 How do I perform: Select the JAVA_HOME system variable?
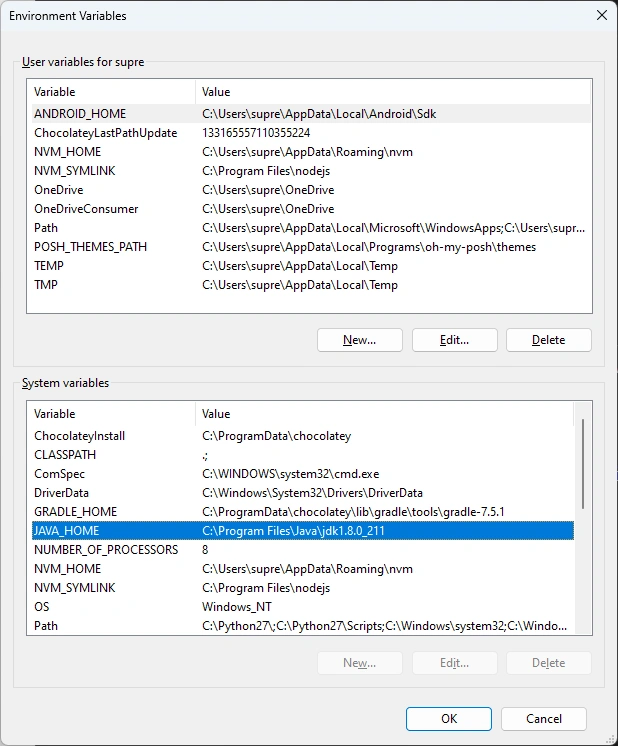pos(67,531)
